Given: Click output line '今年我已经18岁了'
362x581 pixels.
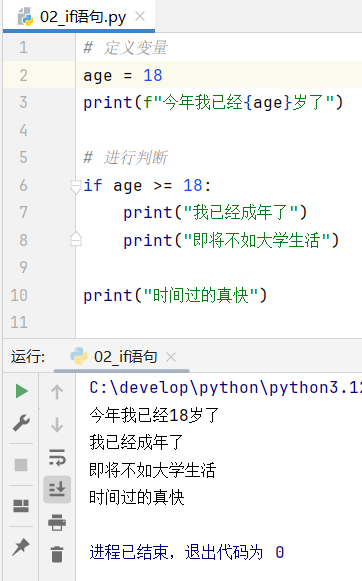Looking at the screenshot, I should [x=154, y=415].
